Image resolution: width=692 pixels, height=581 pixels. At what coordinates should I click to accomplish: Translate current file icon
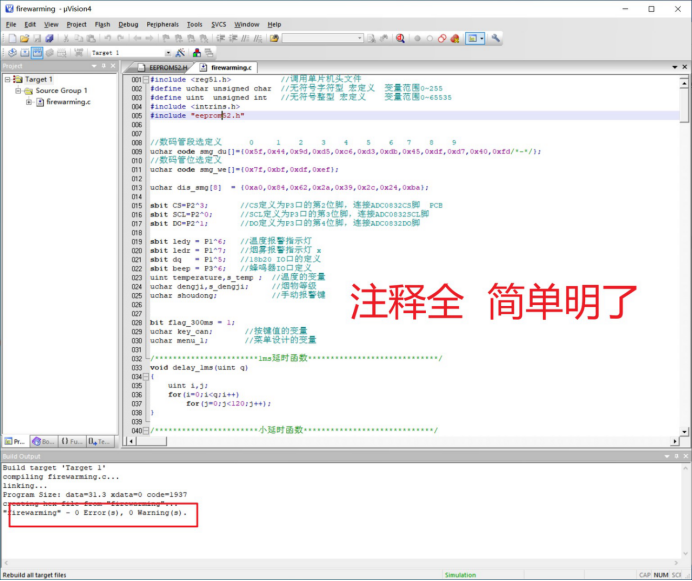(12, 53)
